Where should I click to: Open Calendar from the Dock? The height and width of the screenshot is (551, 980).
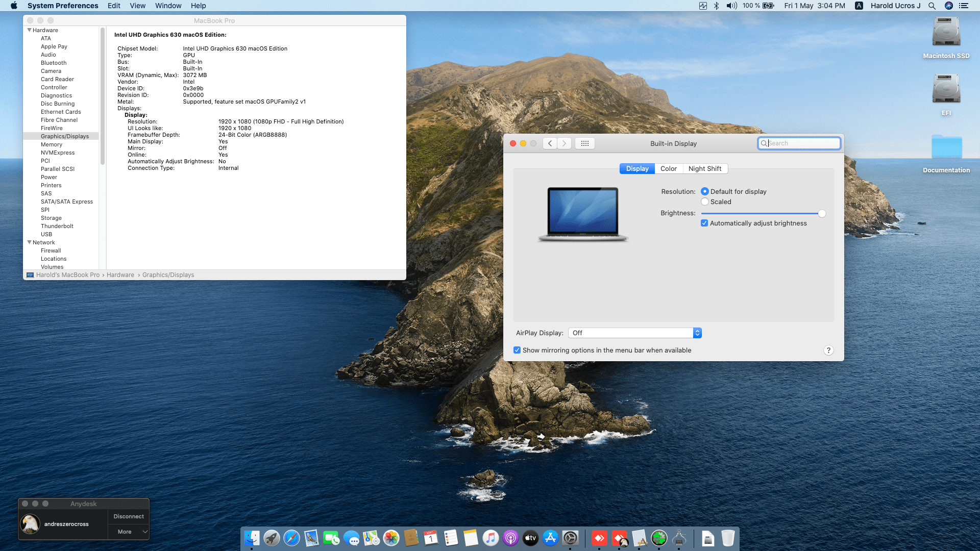pos(431,538)
